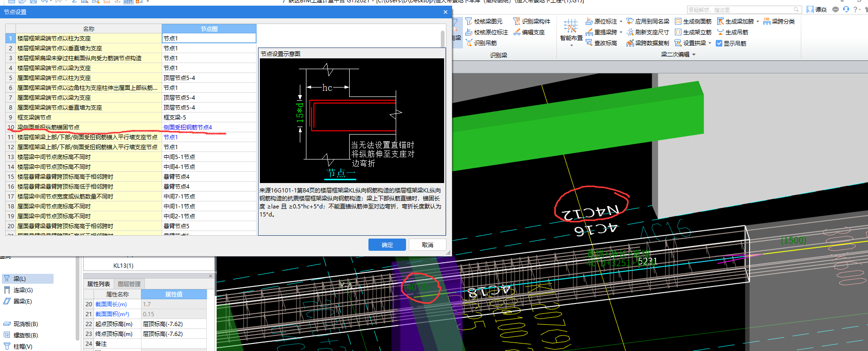The image size is (868, 351).
Task: Select the KL13(1) component entry
Action: [123, 266]
